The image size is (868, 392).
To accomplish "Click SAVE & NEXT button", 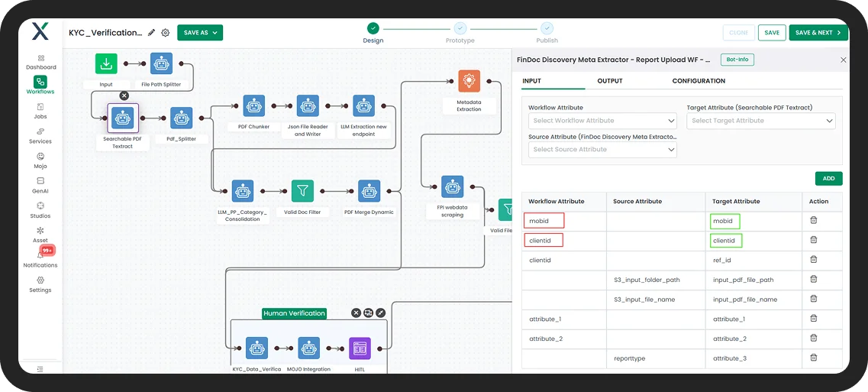I will point(818,33).
